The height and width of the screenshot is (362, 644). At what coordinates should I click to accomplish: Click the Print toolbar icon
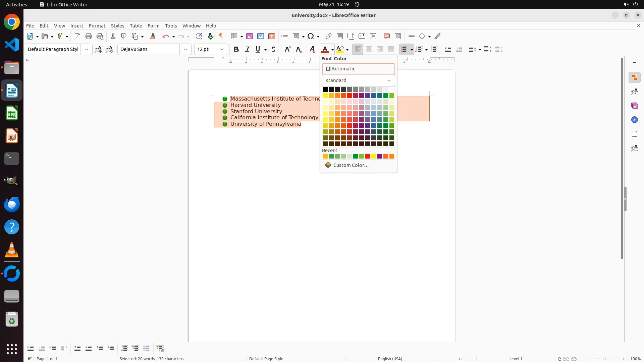pos(89,37)
